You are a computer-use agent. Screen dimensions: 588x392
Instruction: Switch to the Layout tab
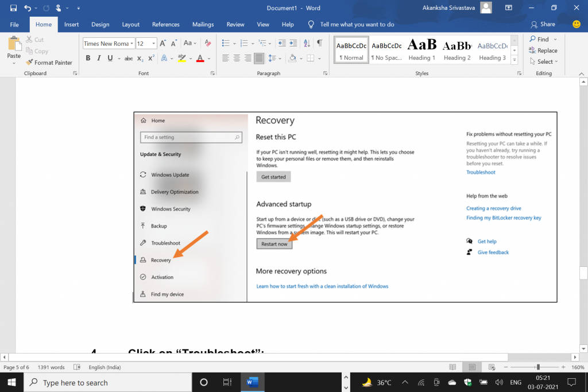tap(130, 25)
